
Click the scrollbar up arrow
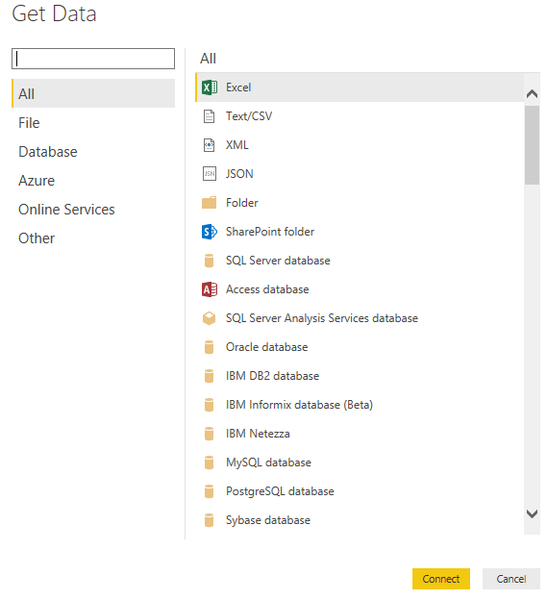[532, 94]
